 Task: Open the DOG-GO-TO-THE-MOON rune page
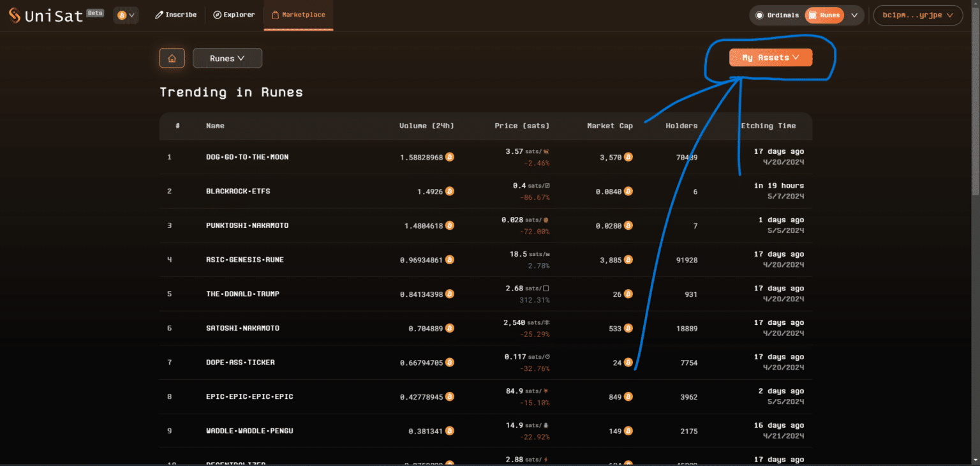247,156
